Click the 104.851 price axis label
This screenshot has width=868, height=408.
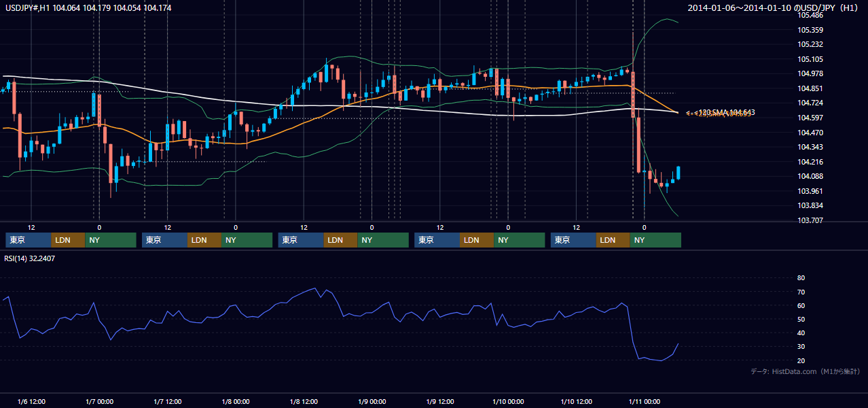pos(810,88)
